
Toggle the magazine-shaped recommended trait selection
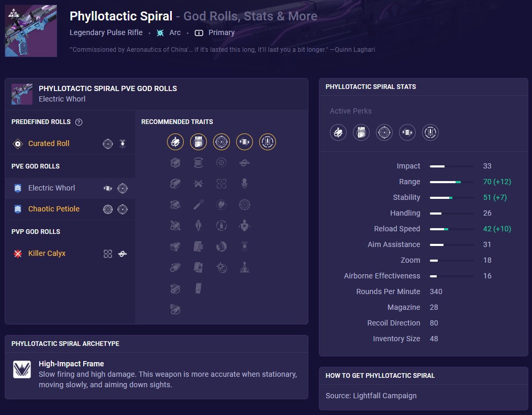(x=198, y=142)
